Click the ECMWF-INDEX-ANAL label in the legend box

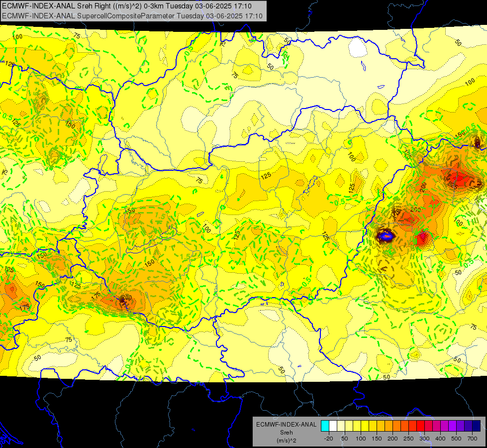287,425
